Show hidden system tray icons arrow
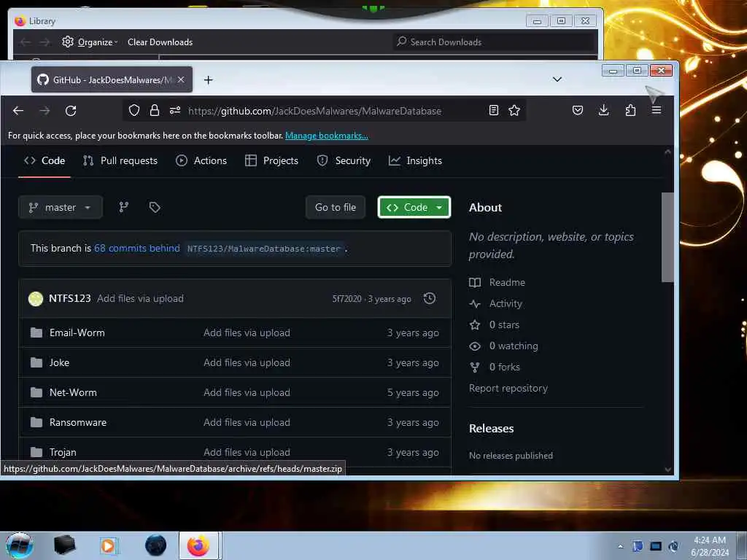The height and width of the screenshot is (560, 747). tap(620, 547)
